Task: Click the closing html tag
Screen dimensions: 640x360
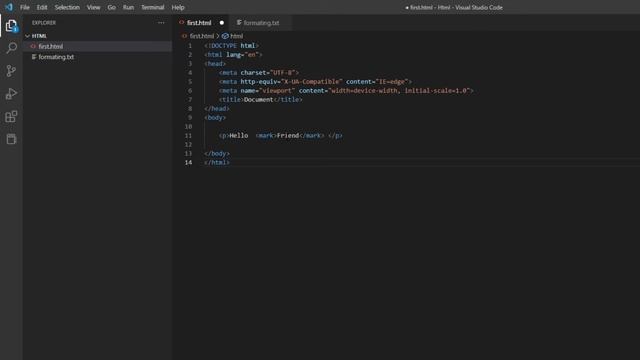Action: [x=217, y=162]
